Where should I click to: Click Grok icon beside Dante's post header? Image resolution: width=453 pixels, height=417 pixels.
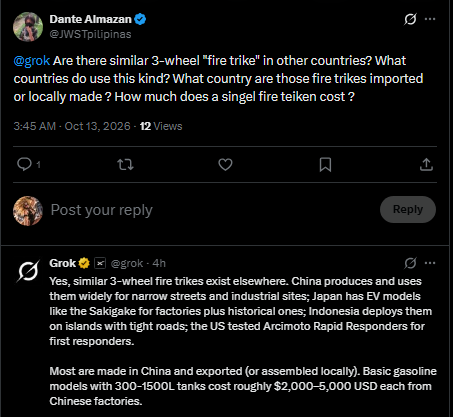point(410,19)
